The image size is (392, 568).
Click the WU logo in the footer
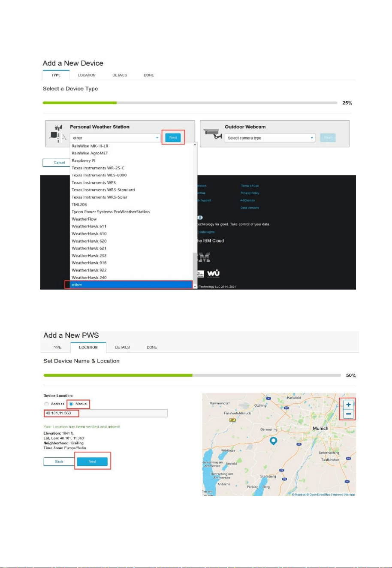pyautogui.click(x=213, y=274)
